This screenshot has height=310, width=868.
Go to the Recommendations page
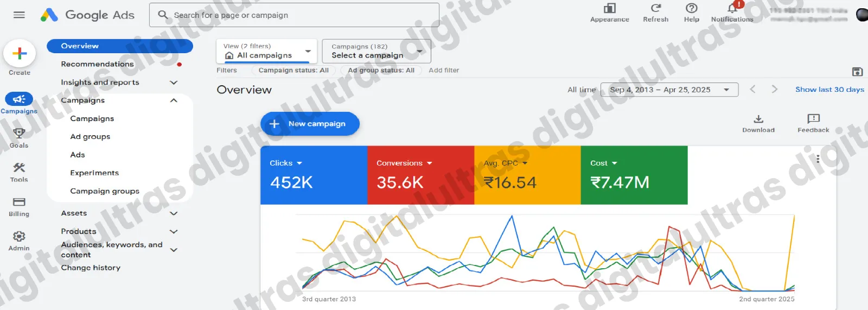pyautogui.click(x=97, y=64)
